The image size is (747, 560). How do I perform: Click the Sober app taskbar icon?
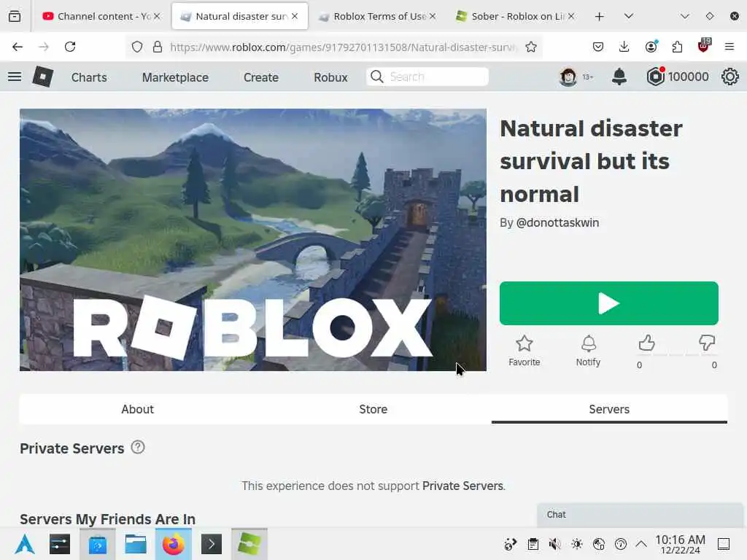click(x=249, y=544)
